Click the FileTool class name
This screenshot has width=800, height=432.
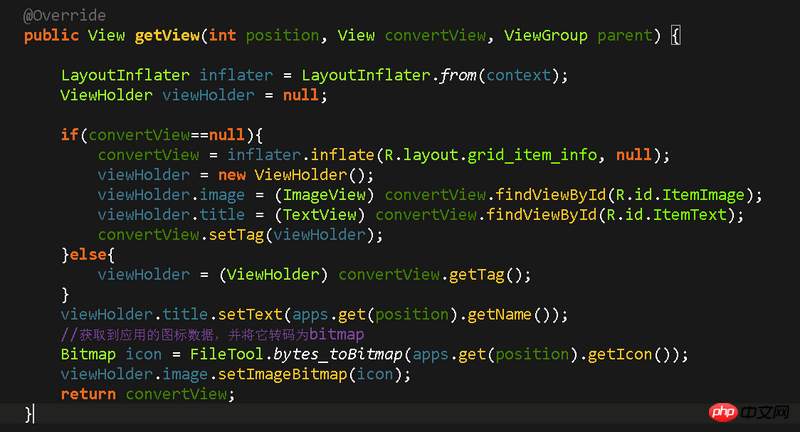[x=227, y=353]
